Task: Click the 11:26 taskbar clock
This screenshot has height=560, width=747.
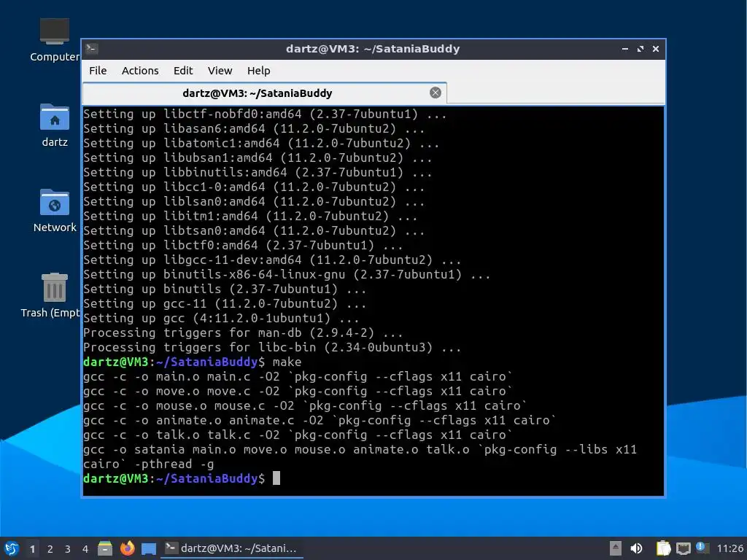Action: [729, 548]
